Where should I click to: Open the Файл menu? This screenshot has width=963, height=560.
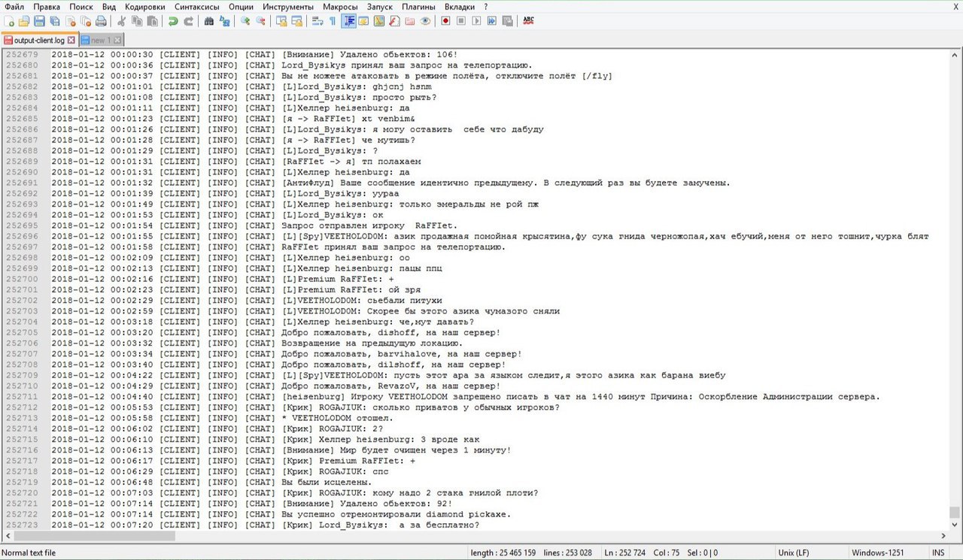pos(14,6)
